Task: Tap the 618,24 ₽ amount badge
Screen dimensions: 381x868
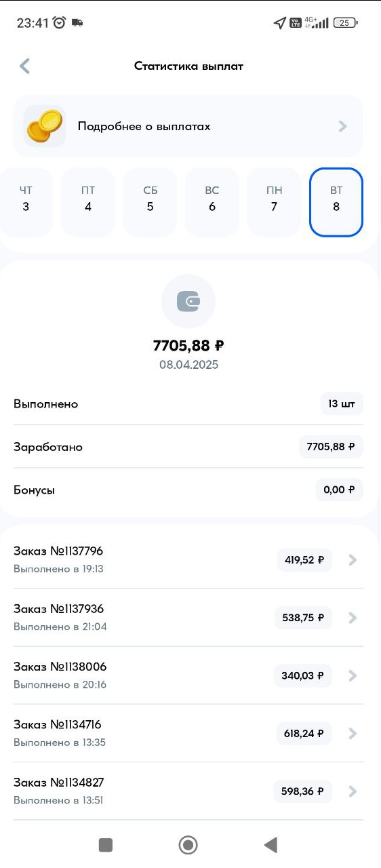Action: pyautogui.click(x=304, y=733)
